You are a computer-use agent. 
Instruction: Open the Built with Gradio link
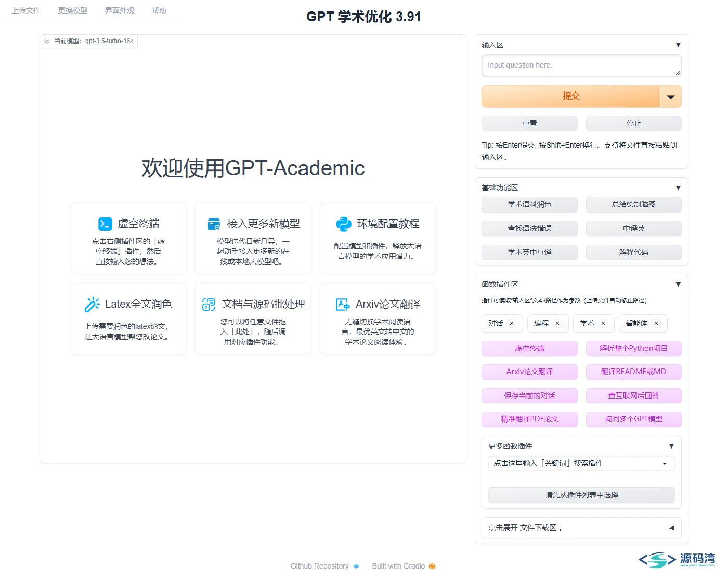(x=398, y=566)
